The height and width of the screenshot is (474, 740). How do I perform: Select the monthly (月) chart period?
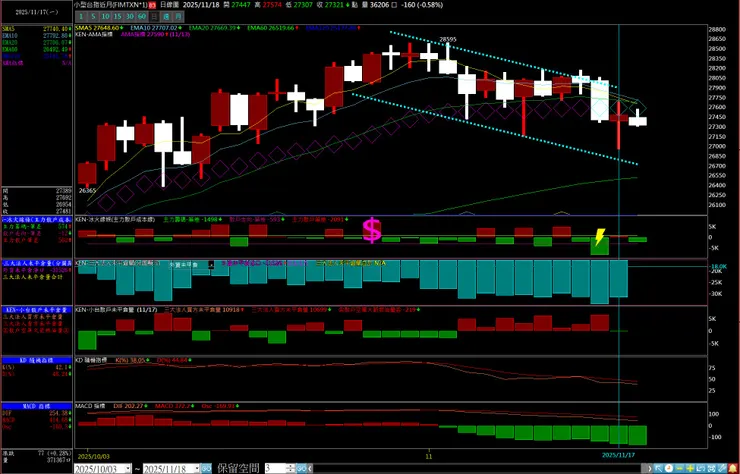[178, 17]
